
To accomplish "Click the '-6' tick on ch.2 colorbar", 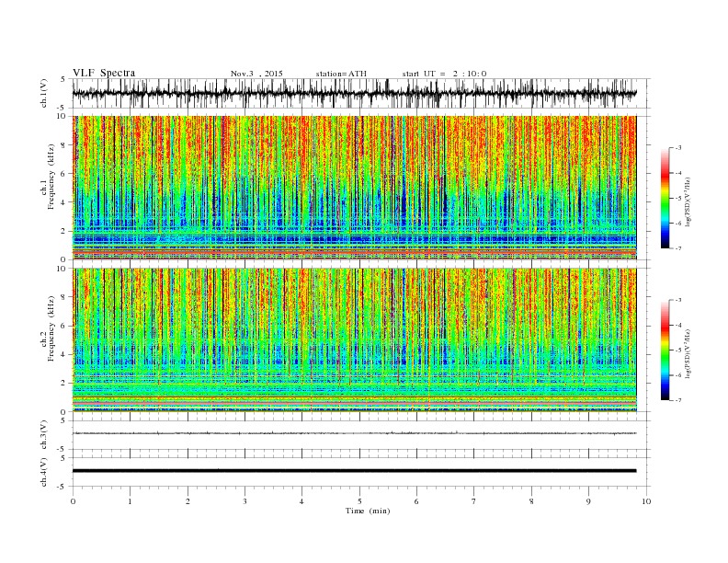I will click(x=678, y=375).
